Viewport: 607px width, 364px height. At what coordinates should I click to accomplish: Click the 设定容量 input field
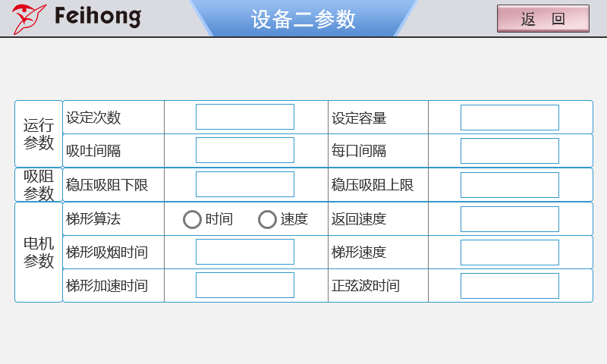tap(509, 118)
